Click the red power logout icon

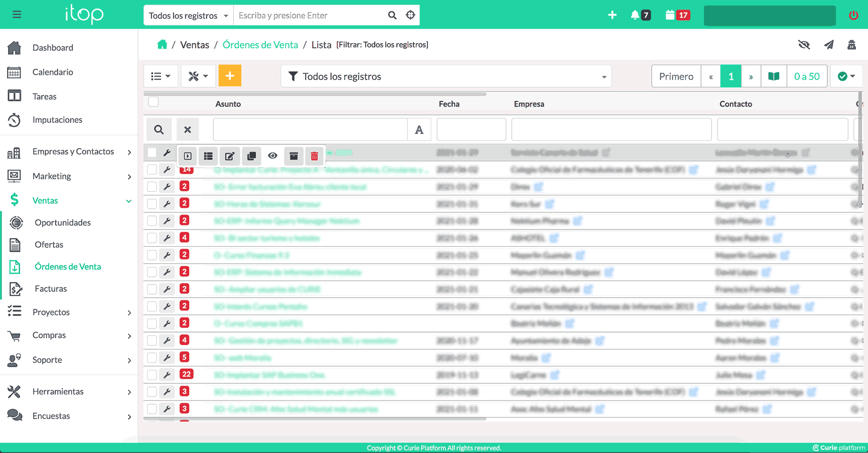853,15
